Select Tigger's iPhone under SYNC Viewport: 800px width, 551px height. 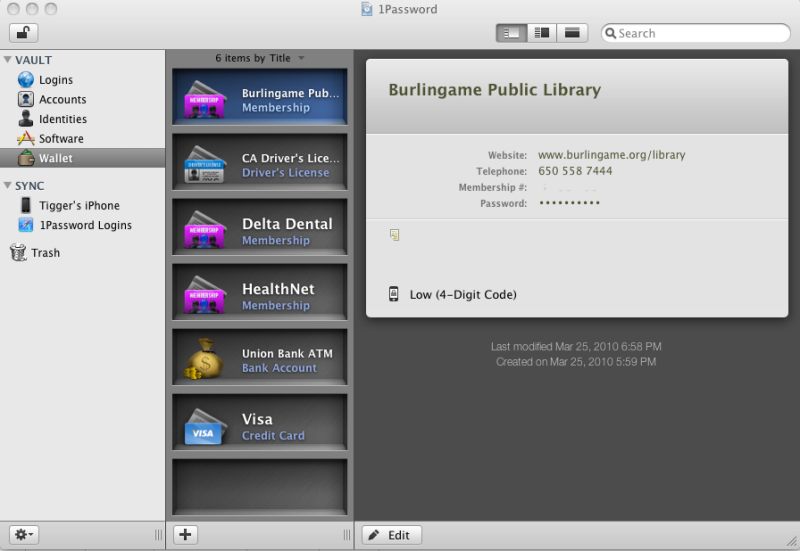tap(82, 205)
